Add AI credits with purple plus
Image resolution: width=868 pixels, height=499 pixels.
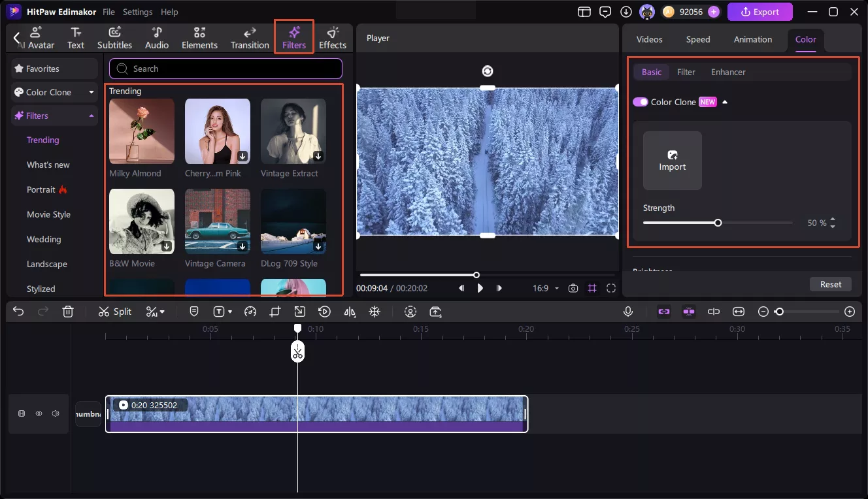(x=714, y=12)
